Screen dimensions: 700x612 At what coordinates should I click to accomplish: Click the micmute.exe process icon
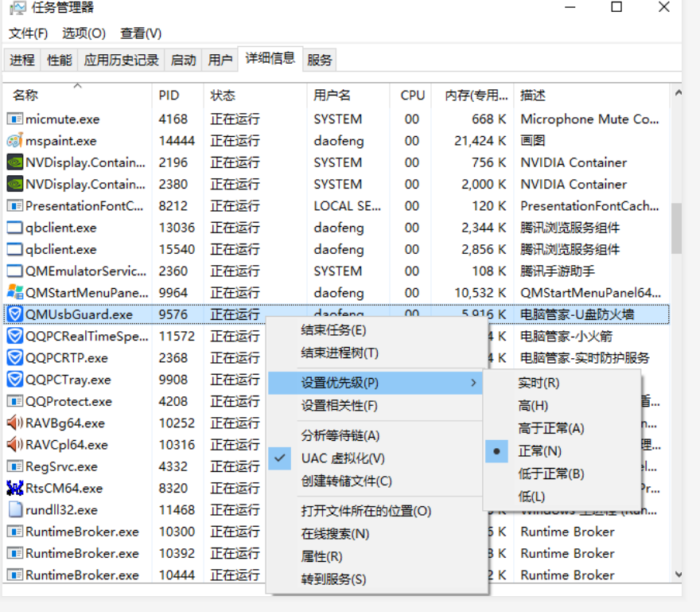(15, 119)
